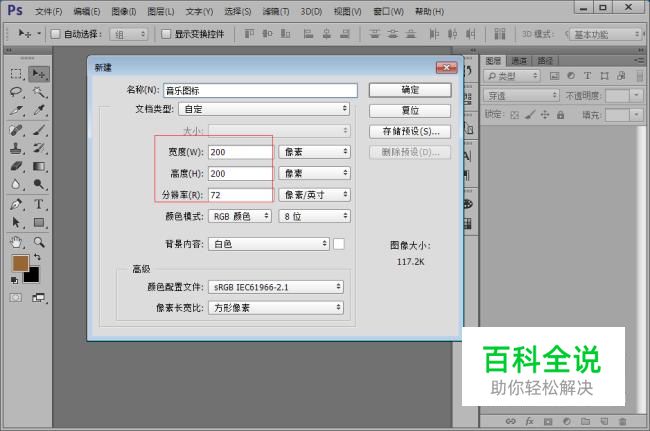
Task: Open the RGB 颜色 mode dropdown
Action: (x=240, y=216)
